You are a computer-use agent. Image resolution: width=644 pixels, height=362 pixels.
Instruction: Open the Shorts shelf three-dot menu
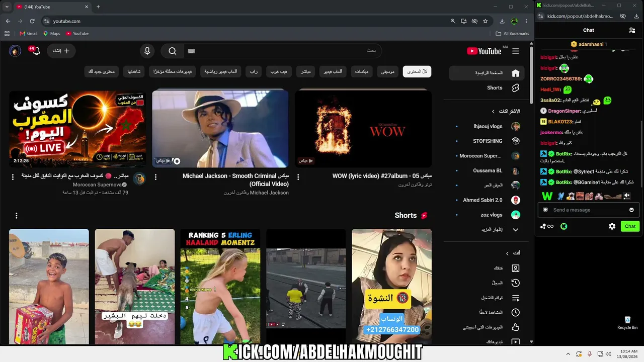(x=17, y=216)
